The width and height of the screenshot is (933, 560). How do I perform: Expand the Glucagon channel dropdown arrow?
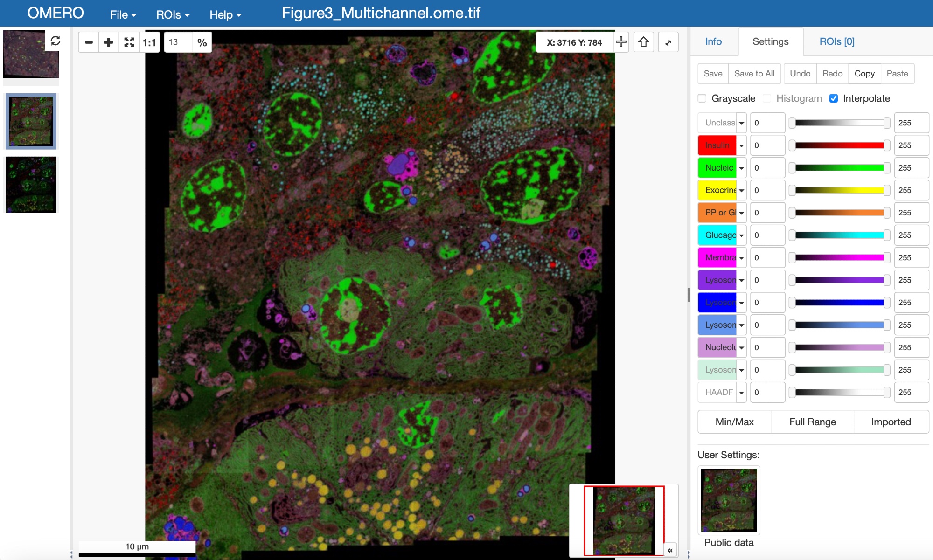click(x=741, y=235)
